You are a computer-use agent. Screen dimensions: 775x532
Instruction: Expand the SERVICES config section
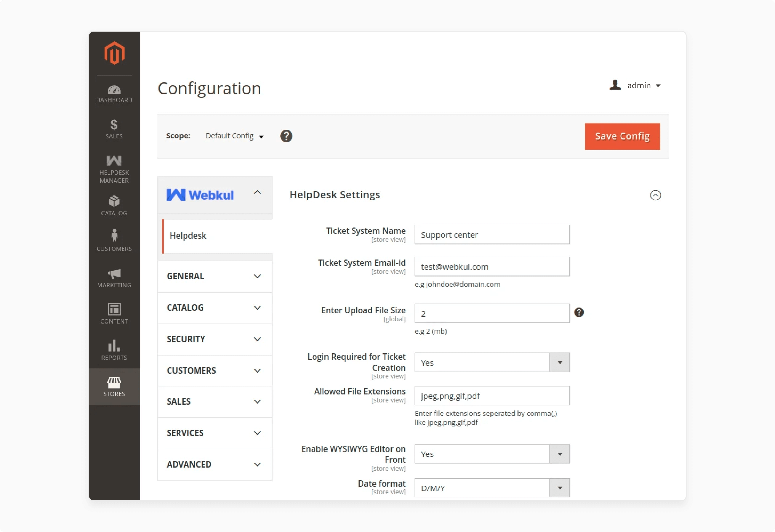[x=215, y=433]
